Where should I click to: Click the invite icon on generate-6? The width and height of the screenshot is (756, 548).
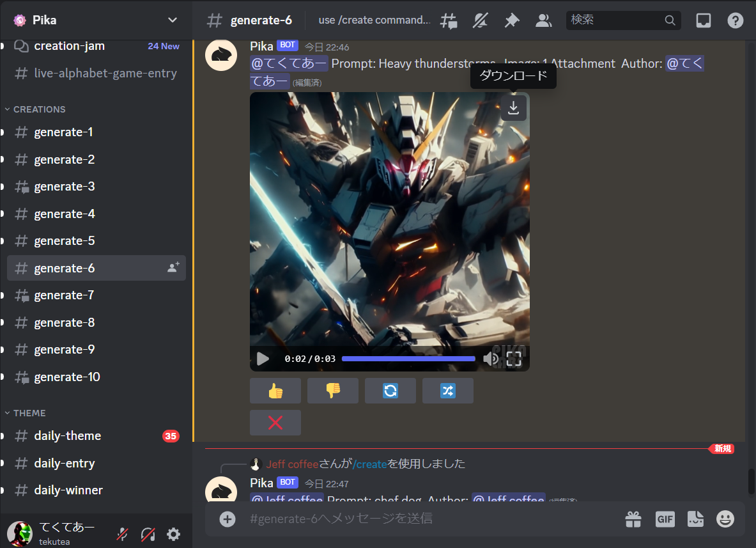[173, 268]
